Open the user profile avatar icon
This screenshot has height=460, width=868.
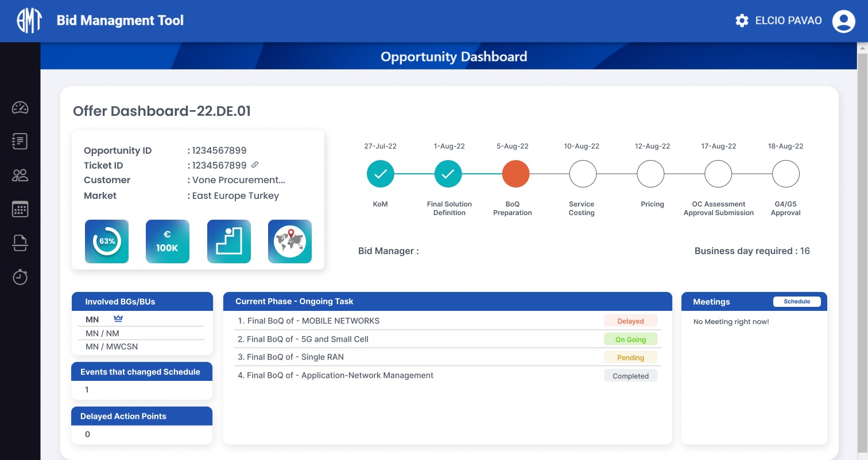pos(843,21)
